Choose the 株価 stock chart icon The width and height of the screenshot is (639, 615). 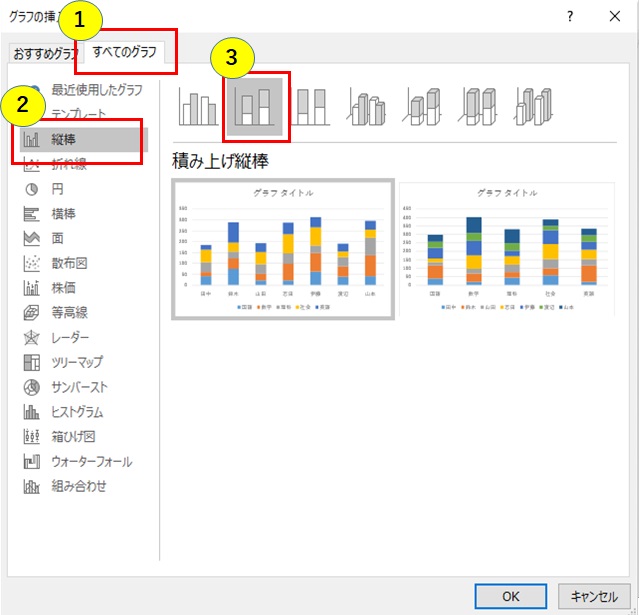pyautogui.click(x=32, y=288)
